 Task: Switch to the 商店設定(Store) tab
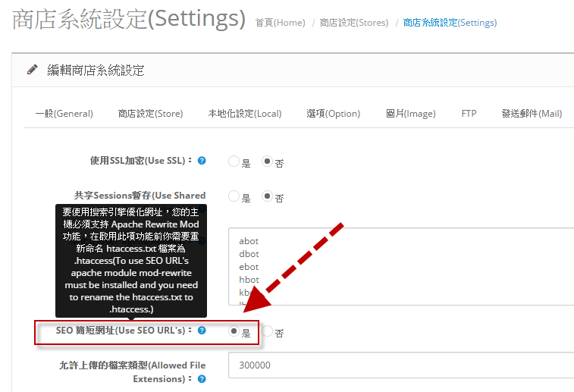tap(150, 114)
